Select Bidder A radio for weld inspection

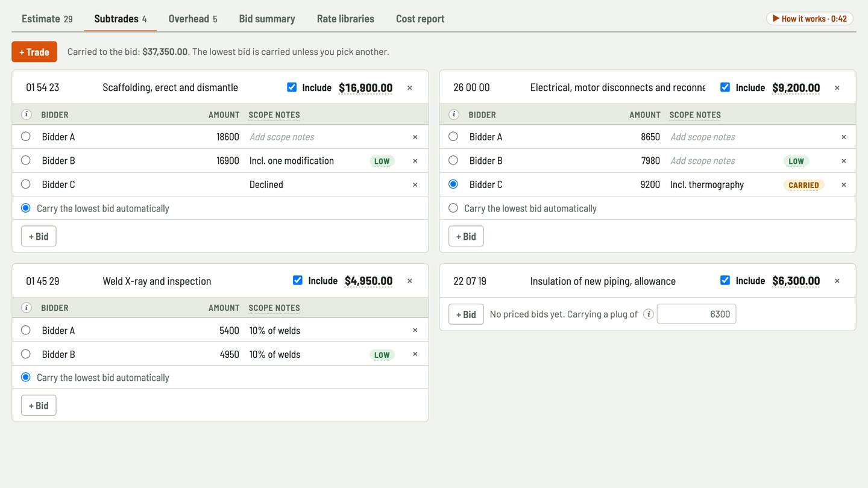pyautogui.click(x=25, y=330)
